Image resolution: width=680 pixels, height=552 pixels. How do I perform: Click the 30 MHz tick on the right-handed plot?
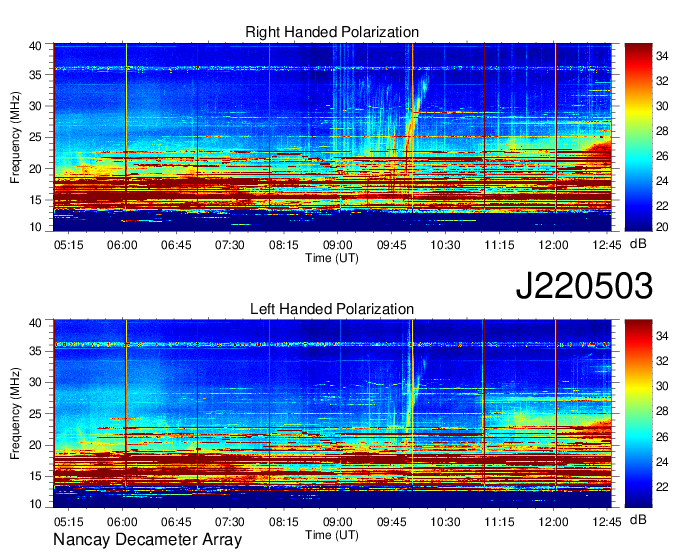(x=36, y=106)
